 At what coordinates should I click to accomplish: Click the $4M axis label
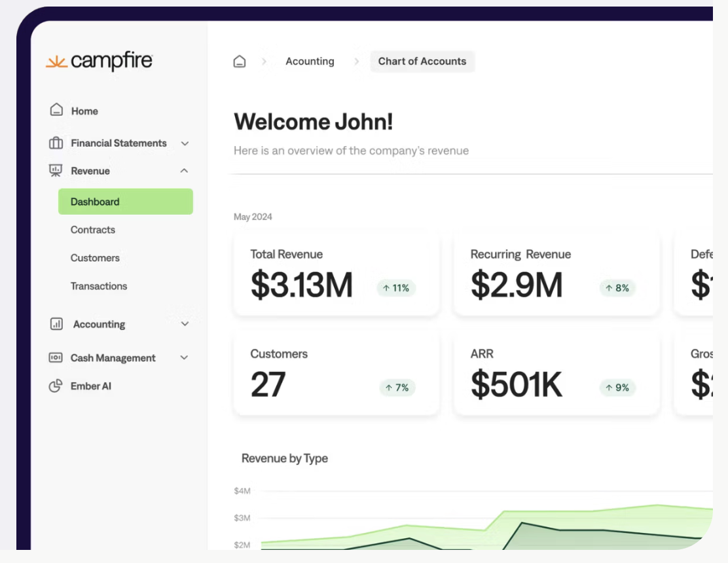coord(242,490)
